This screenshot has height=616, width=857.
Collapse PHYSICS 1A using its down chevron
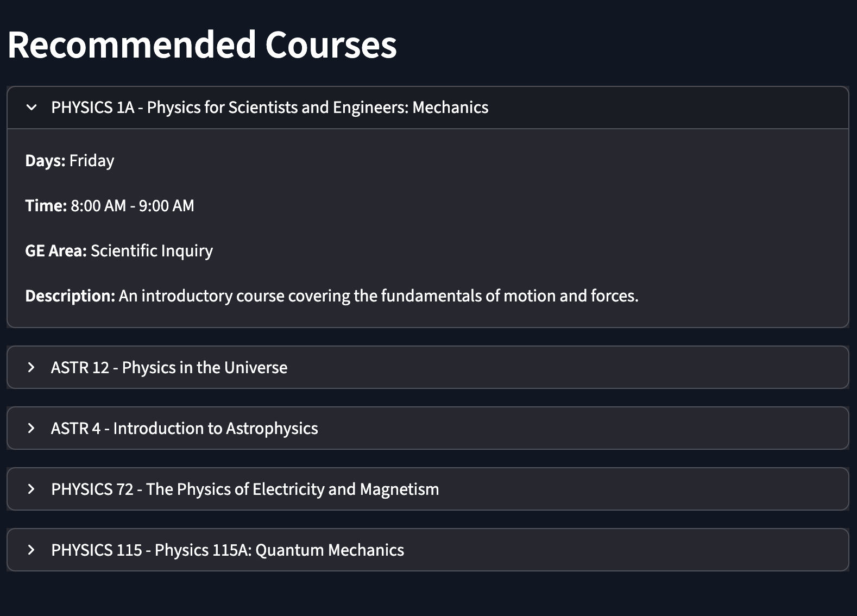coord(31,108)
